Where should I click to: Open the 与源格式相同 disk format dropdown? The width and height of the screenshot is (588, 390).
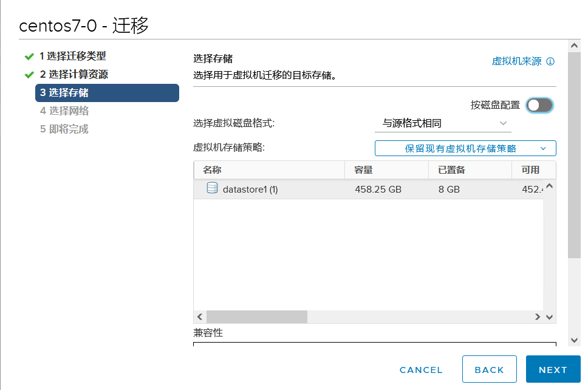click(x=443, y=123)
